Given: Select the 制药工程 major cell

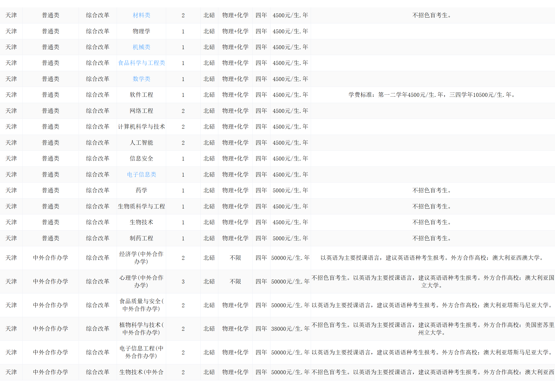Looking at the screenshot, I should coord(141,238).
